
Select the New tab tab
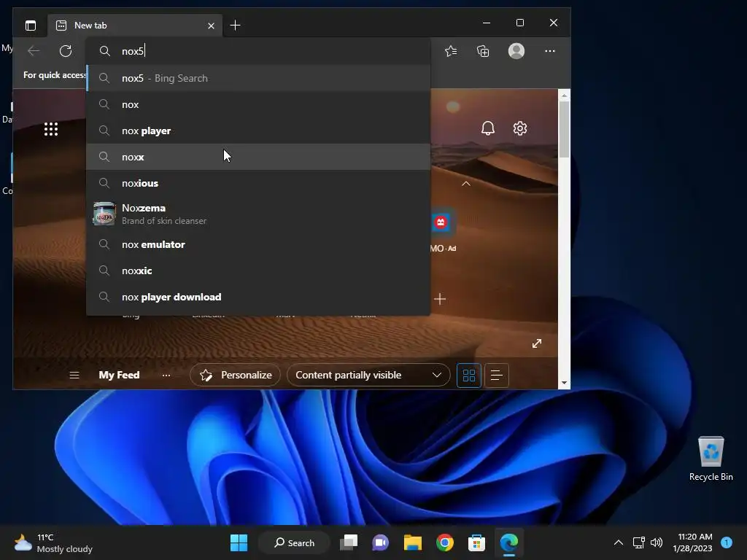(135, 26)
